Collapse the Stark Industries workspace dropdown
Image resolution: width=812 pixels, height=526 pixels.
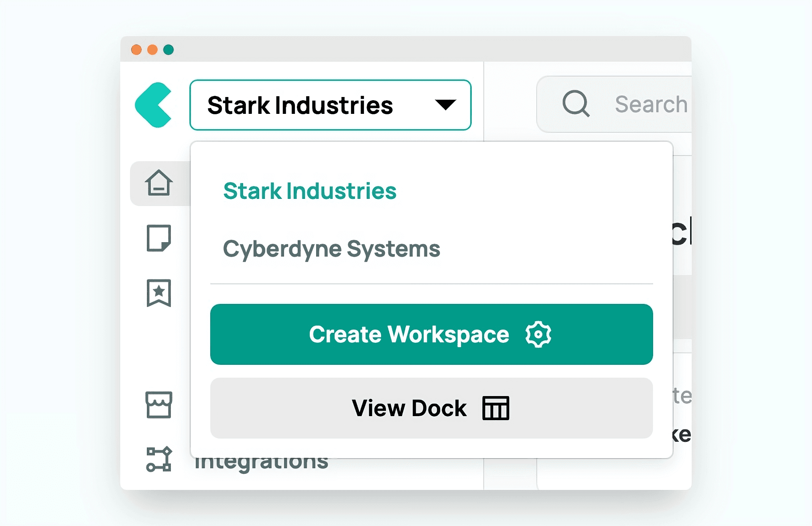pyautogui.click(x=300, y=105)
